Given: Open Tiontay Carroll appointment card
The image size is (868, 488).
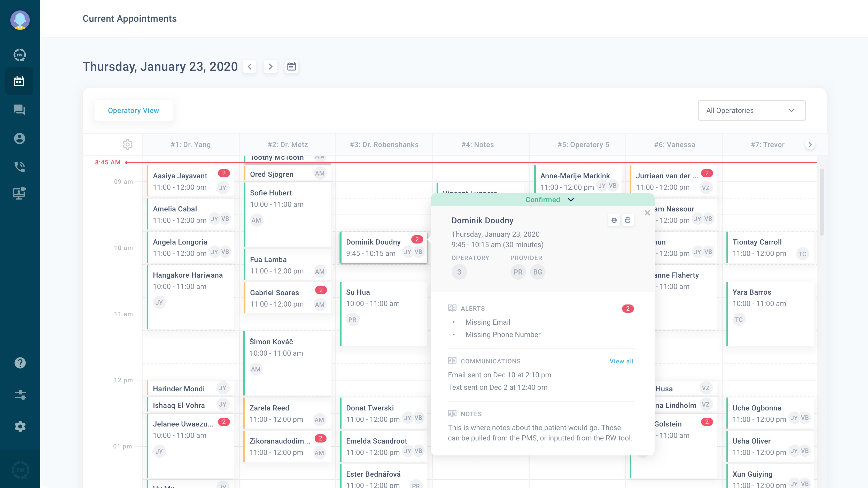Looking at the screenshot, I should point(770,247).
